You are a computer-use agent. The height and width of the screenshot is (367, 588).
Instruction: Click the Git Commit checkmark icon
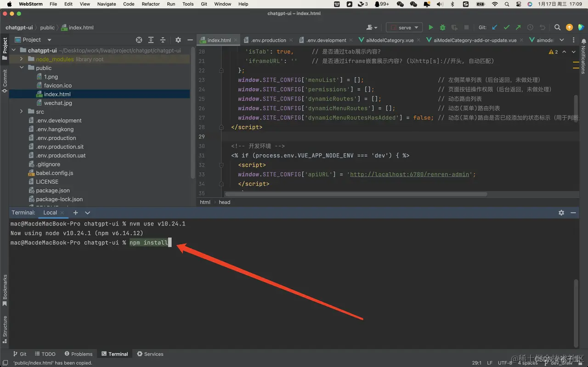pos(507,28)
